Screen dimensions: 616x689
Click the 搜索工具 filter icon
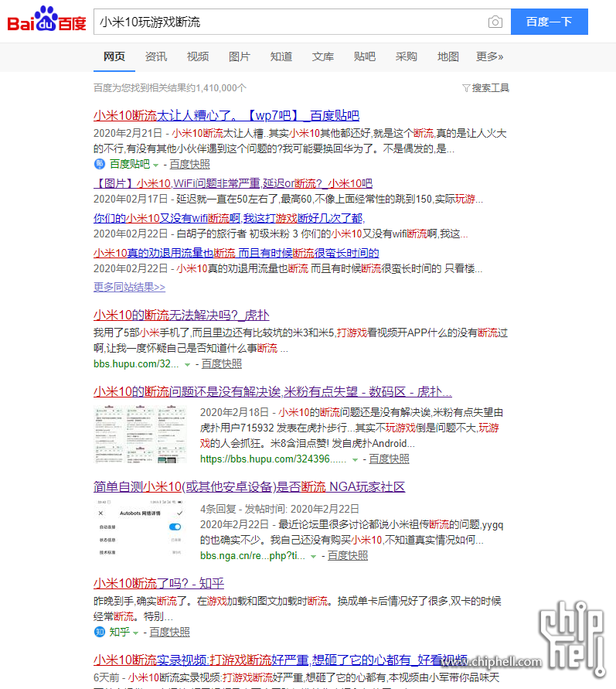466,88
